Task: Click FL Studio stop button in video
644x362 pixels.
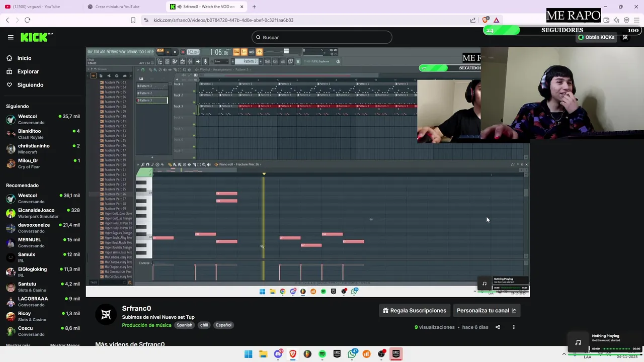Action: tap(175, 52)
